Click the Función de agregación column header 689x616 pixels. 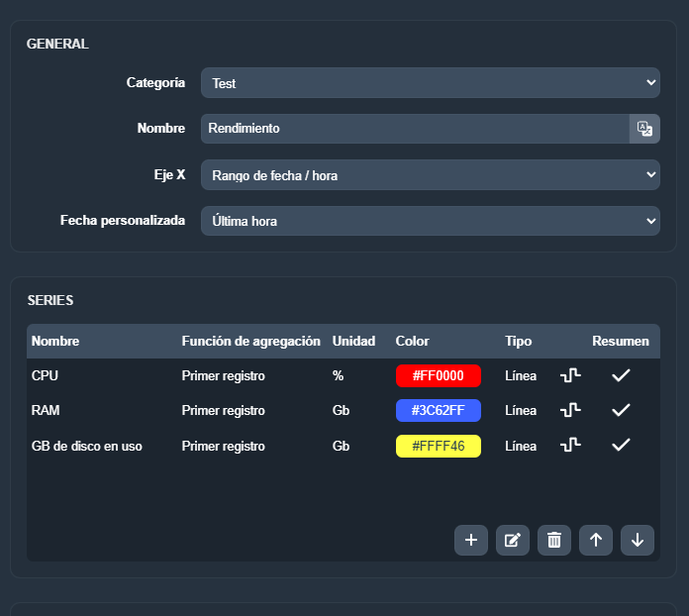pyautogui.click(x=250, y=341)
